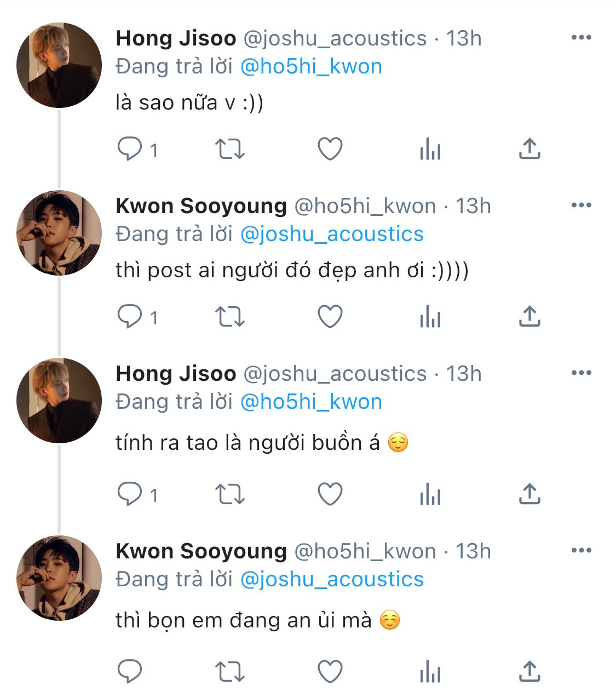Viewport: 616px width, 691px height.
Task: Open Kwon Sooyoung's avatar on second tweet
Action: pyautogui.click(x=59, y=233)
